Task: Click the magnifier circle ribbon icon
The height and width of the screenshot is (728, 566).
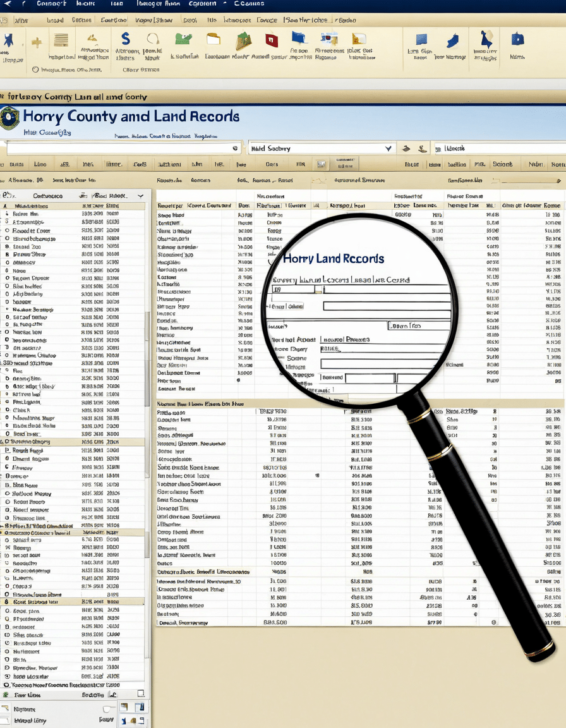Action: (x=153, y=39)
